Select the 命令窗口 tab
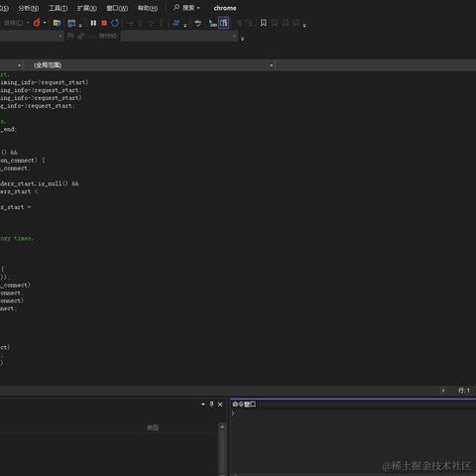The image size is (476, 476). pos(244,404)
